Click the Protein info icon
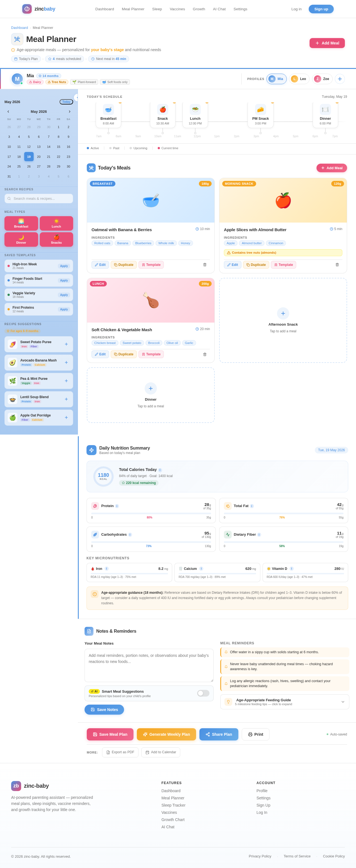This screenshot has width=356, height=868. pos(117,506)
